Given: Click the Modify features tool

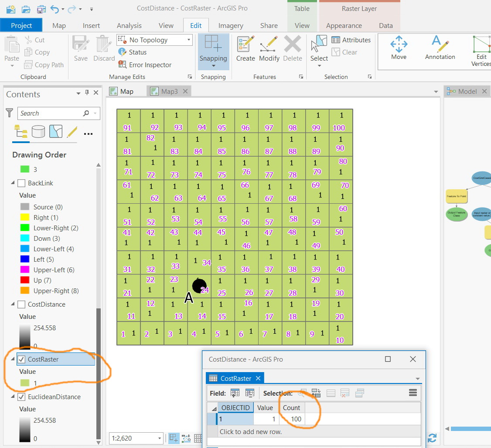Looking at the screenshot, I should coord(269,48).
